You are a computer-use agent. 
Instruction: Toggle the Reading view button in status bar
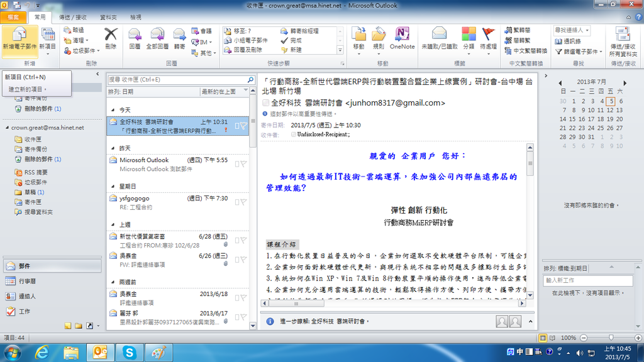point(552,337)
